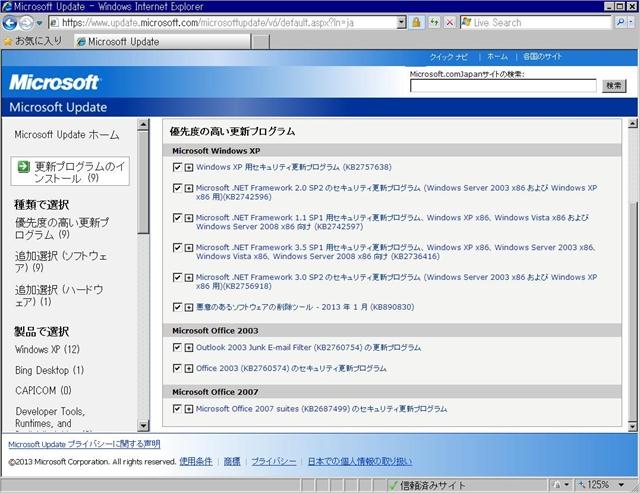Click the browser Back arrow button
Image resolution: width=640 pixels, height=493 pixels.
(10, 22)
